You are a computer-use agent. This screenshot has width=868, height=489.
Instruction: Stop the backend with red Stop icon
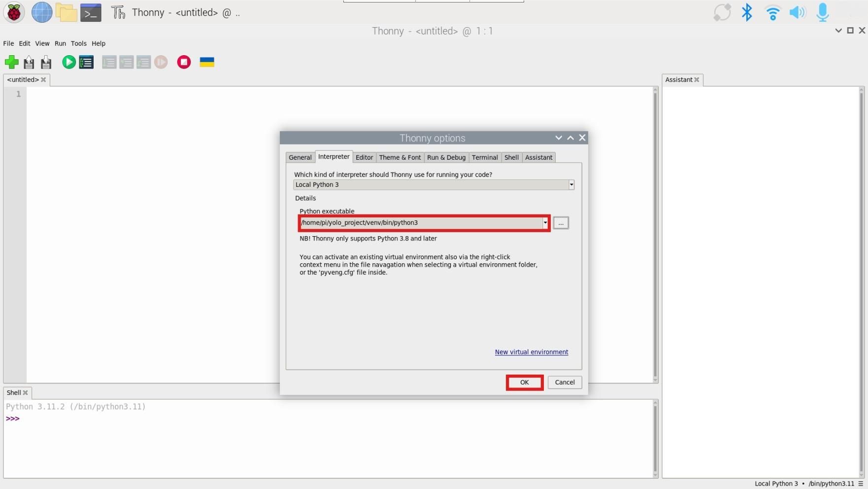point(184,62)
